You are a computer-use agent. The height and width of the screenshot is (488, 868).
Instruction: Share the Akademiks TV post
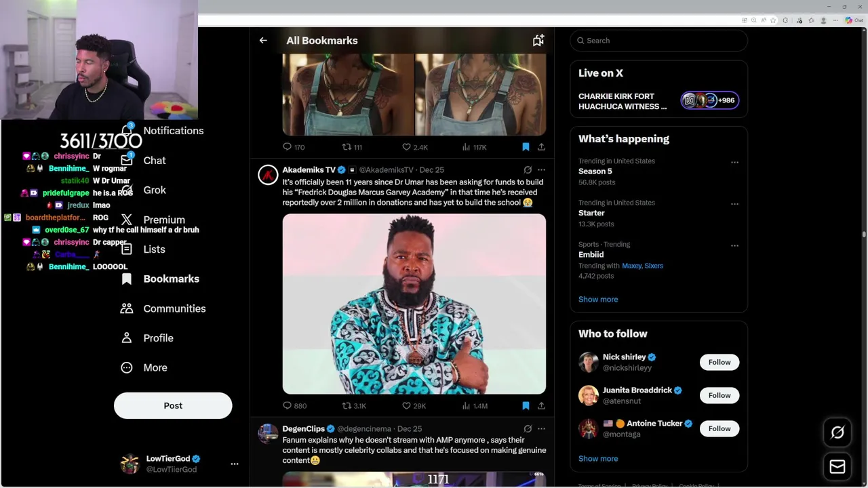[541, 406]
